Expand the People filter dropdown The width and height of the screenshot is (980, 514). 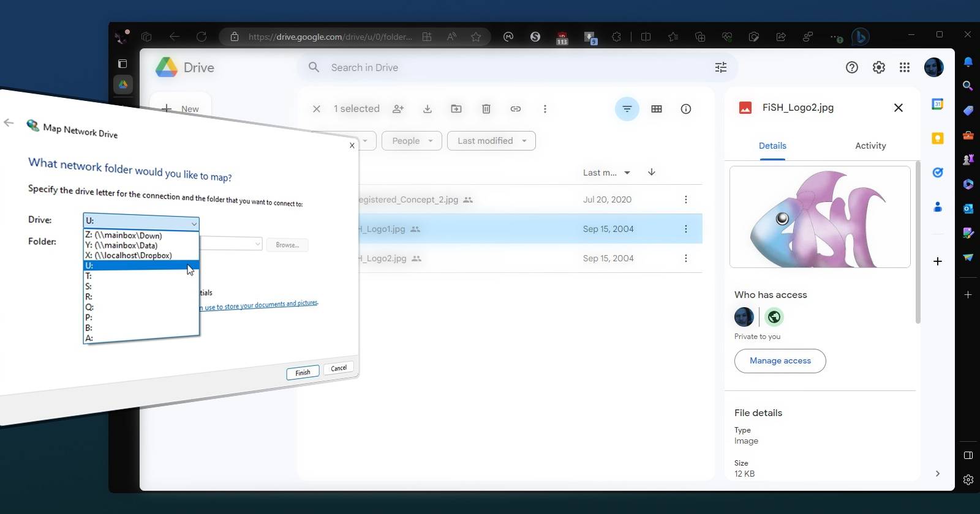point(412,141)
